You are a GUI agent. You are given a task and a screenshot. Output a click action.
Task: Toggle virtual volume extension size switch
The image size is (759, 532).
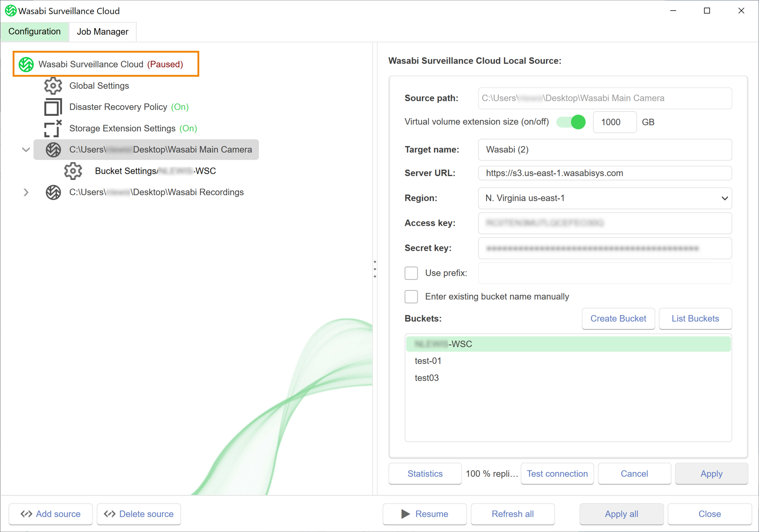(x=571, y=122)
